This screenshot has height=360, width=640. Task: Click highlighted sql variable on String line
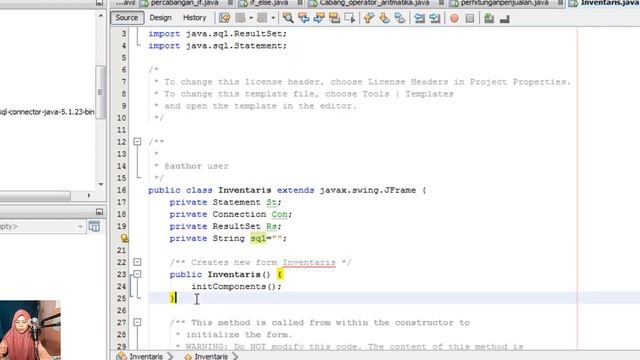[258, 238]
